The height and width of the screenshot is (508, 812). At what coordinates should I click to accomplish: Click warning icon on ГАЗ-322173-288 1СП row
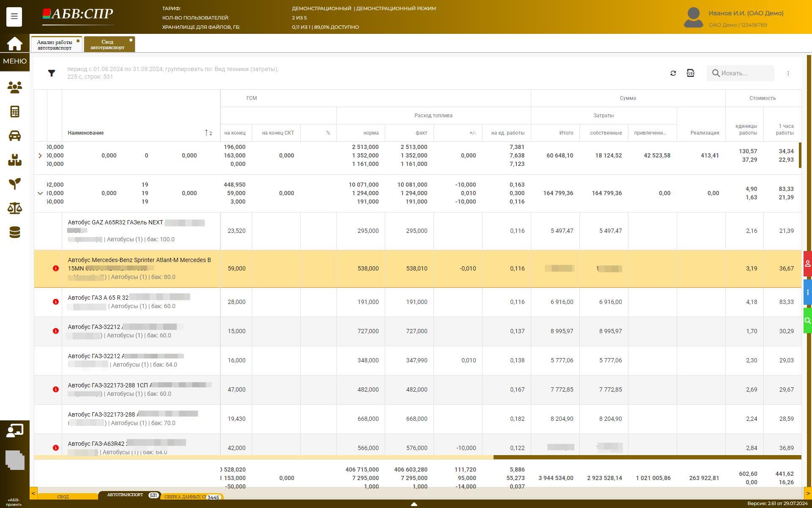click(56, 389)
